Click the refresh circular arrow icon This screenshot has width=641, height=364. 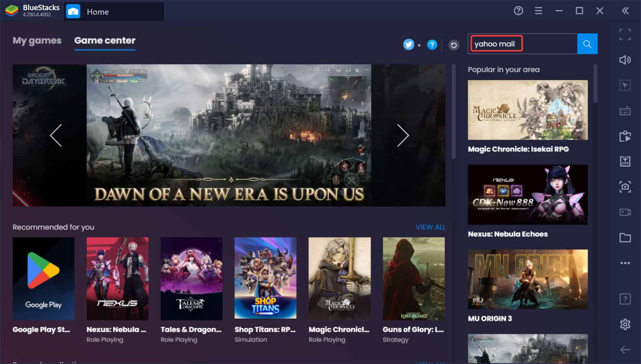tap(454, 45)
